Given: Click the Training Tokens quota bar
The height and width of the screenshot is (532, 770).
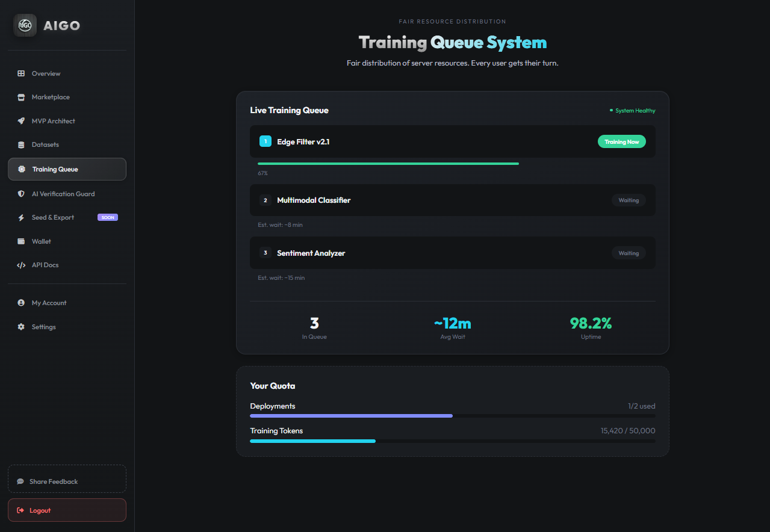Looking at the screenshot, I should [x=453, y=441].
